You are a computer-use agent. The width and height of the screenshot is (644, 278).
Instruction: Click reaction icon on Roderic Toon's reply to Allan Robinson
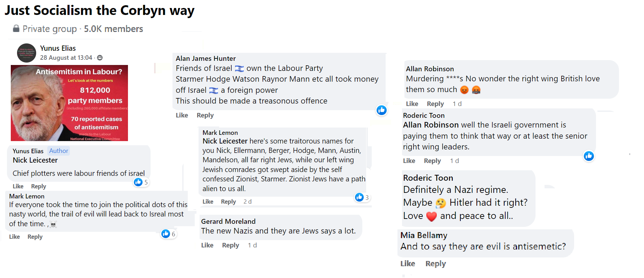(x=589, y=156)
